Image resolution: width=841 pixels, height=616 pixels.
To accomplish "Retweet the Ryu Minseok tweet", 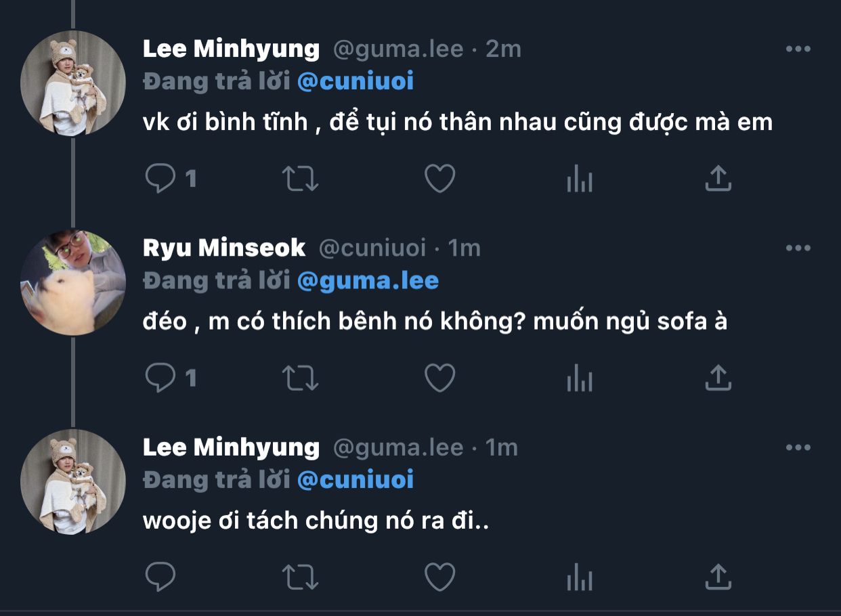I will pyautogui.click(x=300, y=378).
